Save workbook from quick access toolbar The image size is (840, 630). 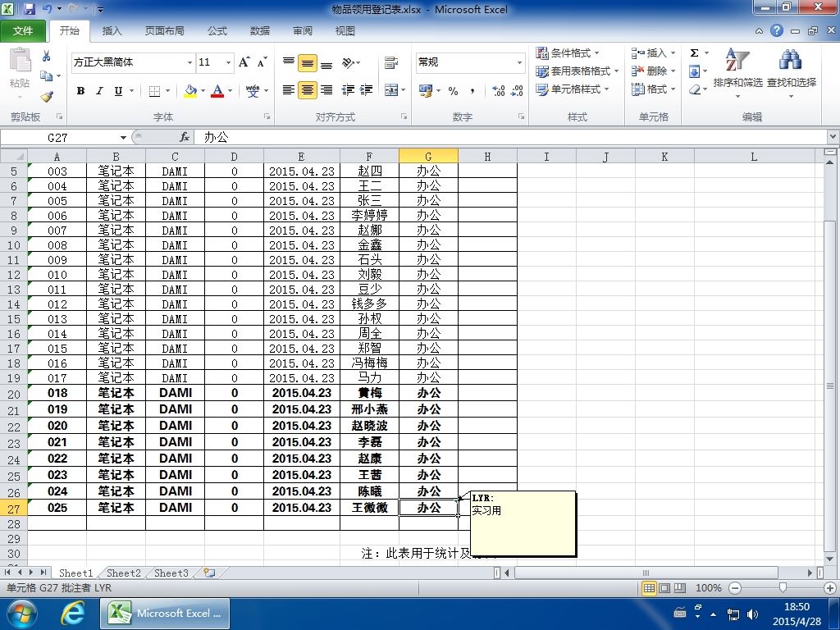point(30,9)
